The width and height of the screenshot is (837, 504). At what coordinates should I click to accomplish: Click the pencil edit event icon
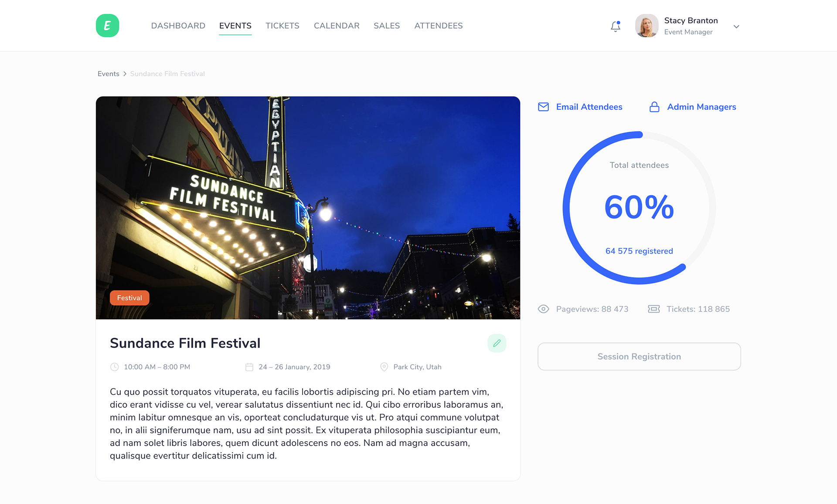tap(497, 343)
